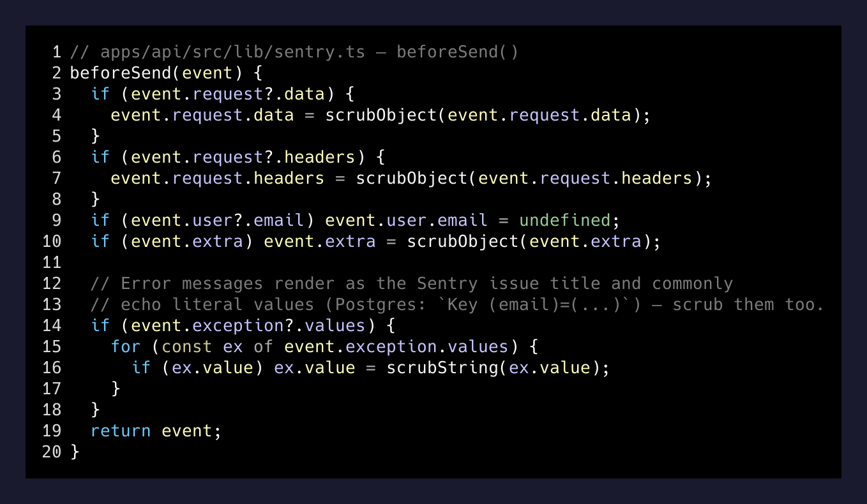Viewport: 867px width, 504px height.
Task: Click line number 20 in the gutter
Action: (52, 452)
